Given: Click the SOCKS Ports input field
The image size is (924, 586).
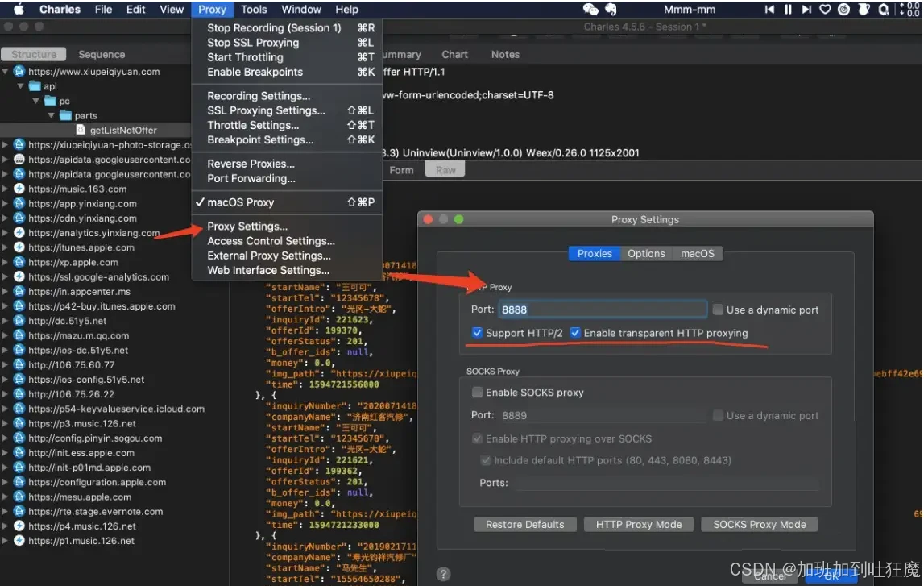Looking at the screenshot, I should pos(666,483).
